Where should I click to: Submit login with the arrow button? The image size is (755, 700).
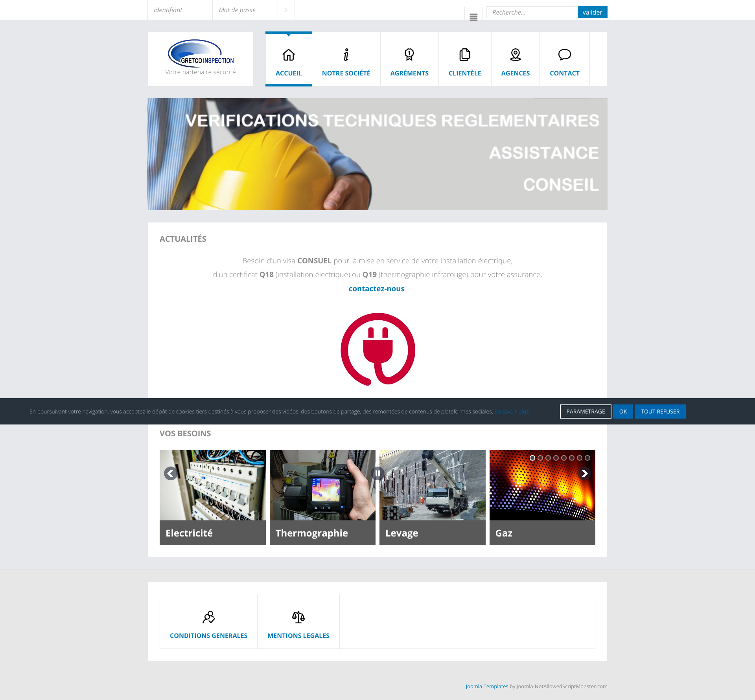pos(286,10)
